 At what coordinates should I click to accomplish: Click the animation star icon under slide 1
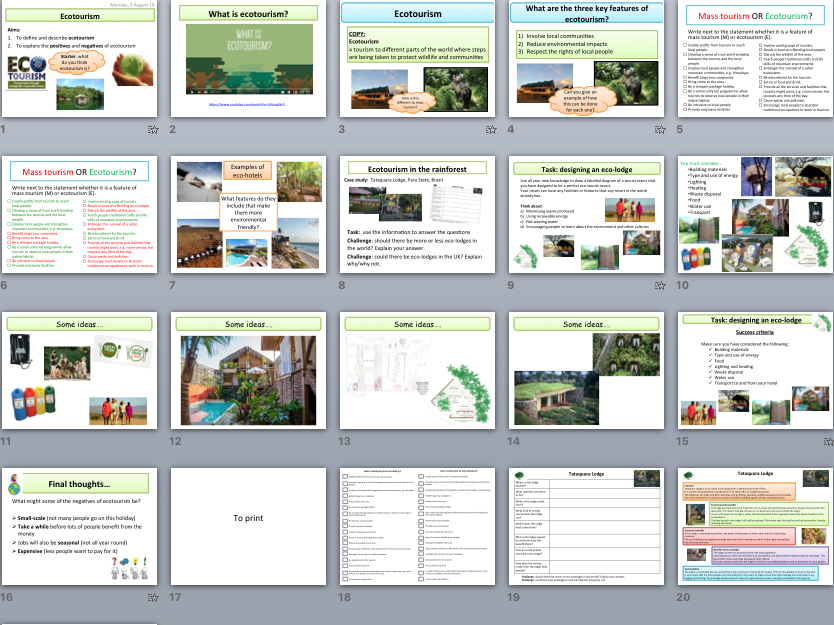pyautogui.click(x=153, y=129)
